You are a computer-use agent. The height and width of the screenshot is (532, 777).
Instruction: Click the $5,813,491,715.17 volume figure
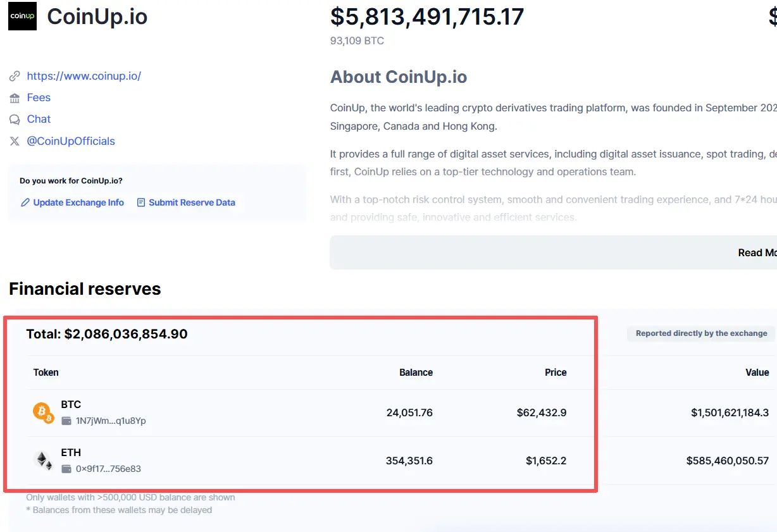[x=427, y=16]
